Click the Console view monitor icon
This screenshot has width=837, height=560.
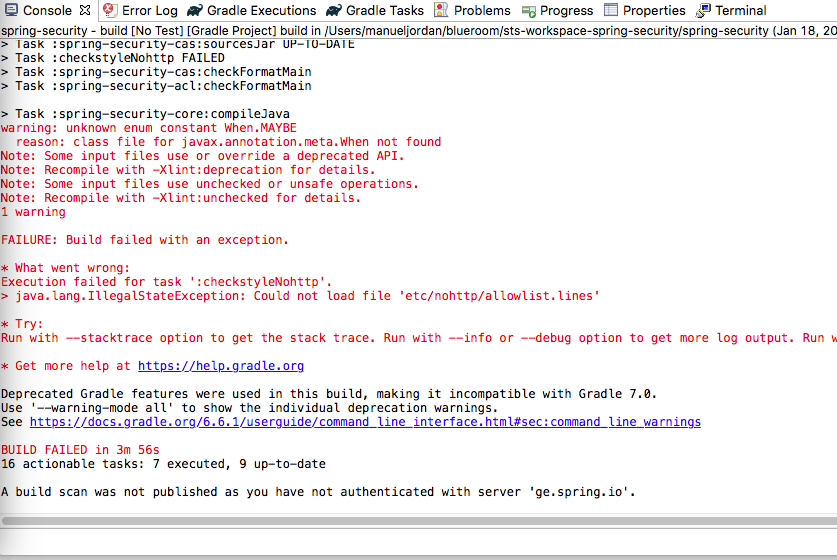(10, 10)
